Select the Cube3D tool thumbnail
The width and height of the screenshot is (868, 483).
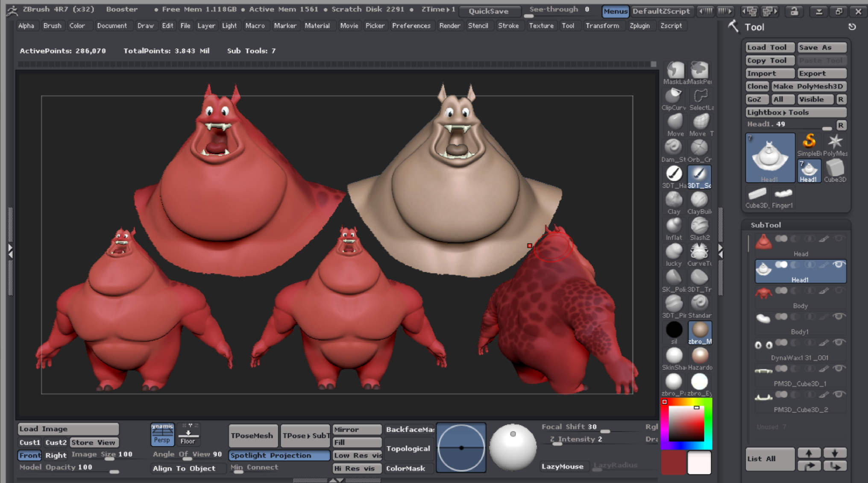tap(835, 168)
